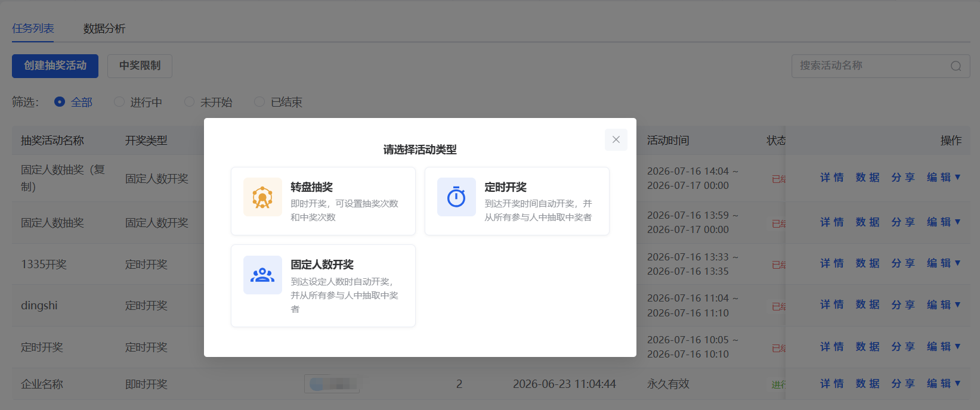Viewport: 980px width, 410px height.
Task: Click the 创建抽奖活动 button
Action: (x=55, y=66)
